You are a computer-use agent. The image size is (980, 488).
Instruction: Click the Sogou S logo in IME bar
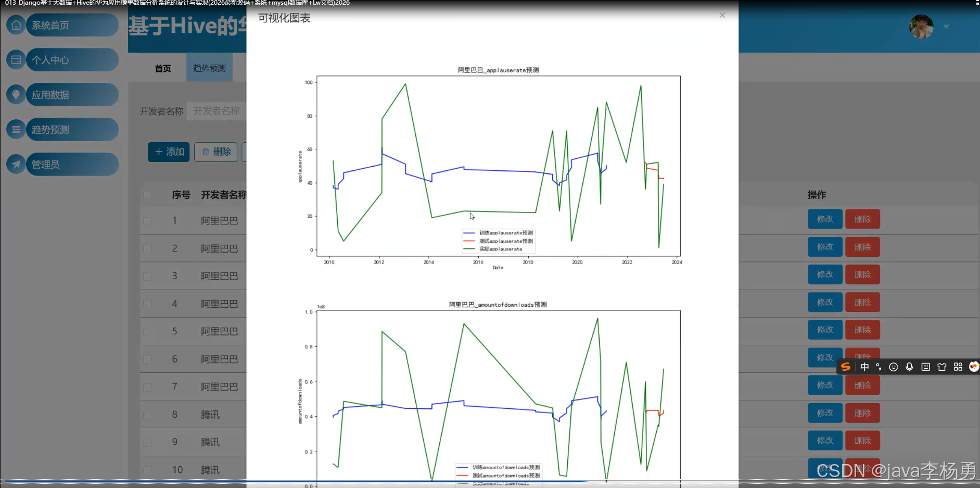(846, 367)
